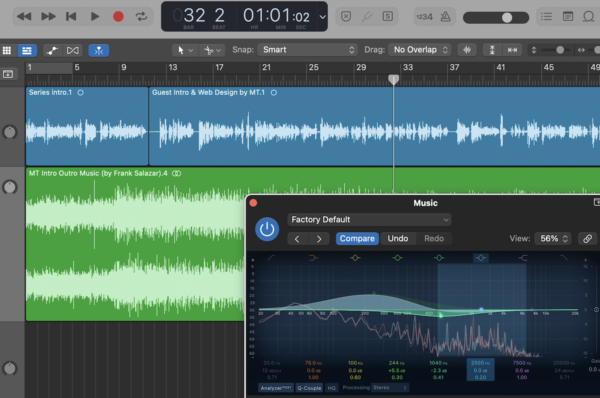
Task: Click the Fast Forward transport button
Action: tap(48, 16)
